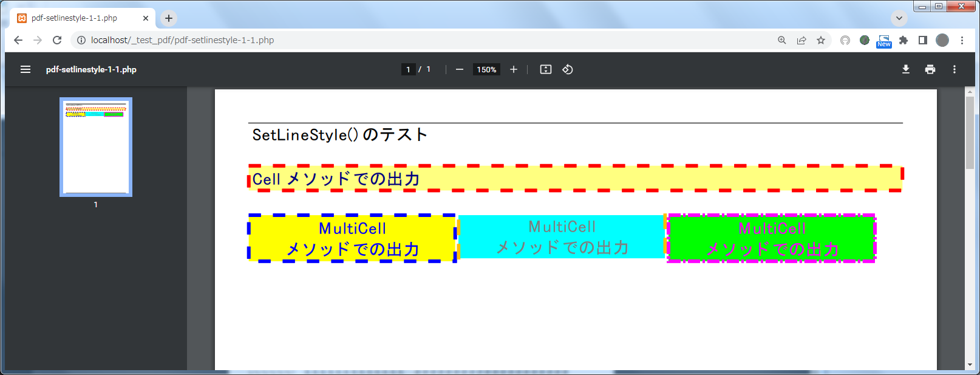Close the pdf-setlinestyle-1-1.php tab
This screenshot has height=375, width=980.
click(146, 18)
